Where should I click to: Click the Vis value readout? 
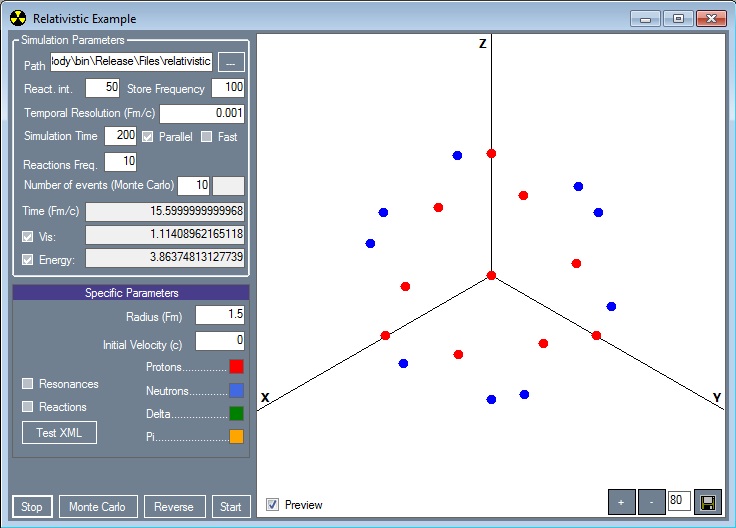tap(165, 235)
